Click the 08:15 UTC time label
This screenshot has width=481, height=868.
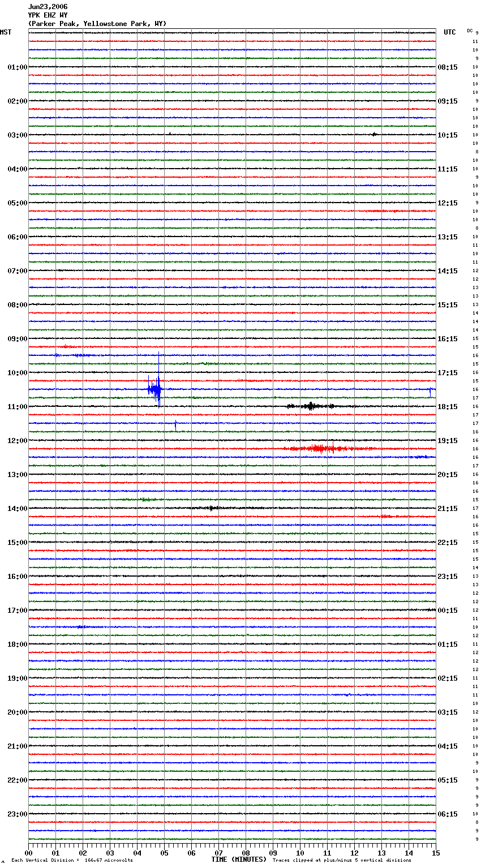pyautogui.click(x=448, y=67)
